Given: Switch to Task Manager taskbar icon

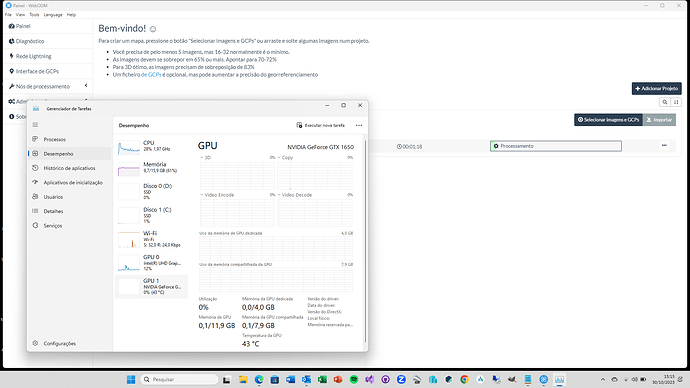Looking at the screenshot, I should click(x=559, y=379).
